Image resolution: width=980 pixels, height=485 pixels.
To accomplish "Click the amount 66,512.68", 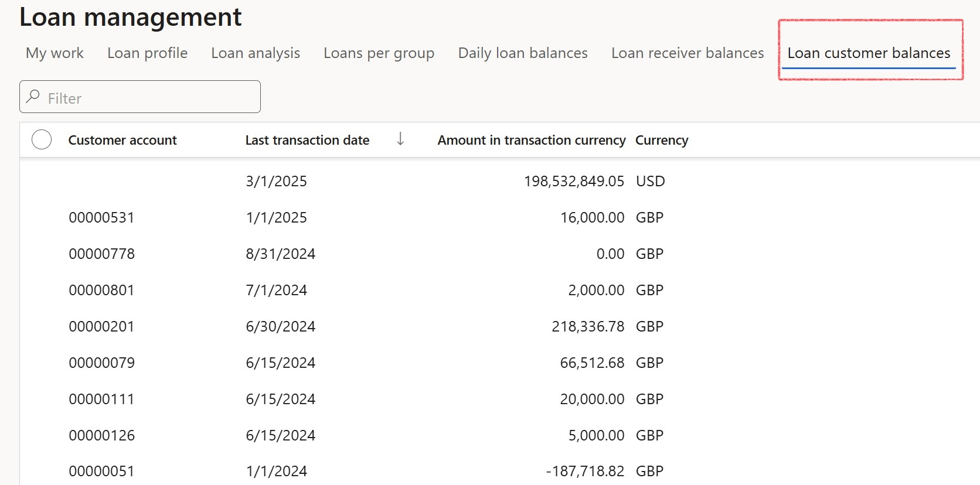I will tap(592, 363).
